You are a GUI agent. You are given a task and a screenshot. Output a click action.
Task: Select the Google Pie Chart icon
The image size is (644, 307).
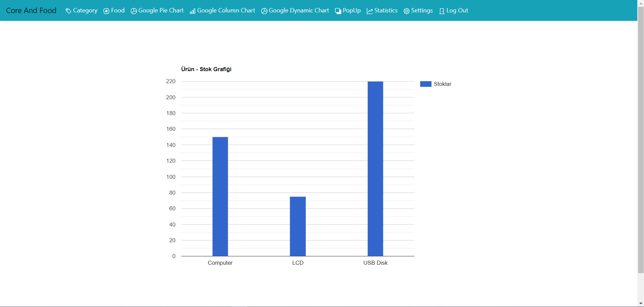(134, 10)
